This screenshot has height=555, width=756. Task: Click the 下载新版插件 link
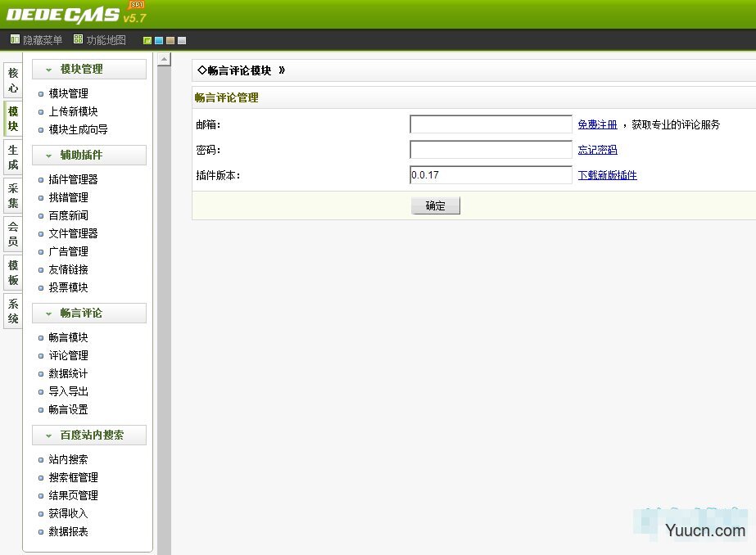(607, 175)
